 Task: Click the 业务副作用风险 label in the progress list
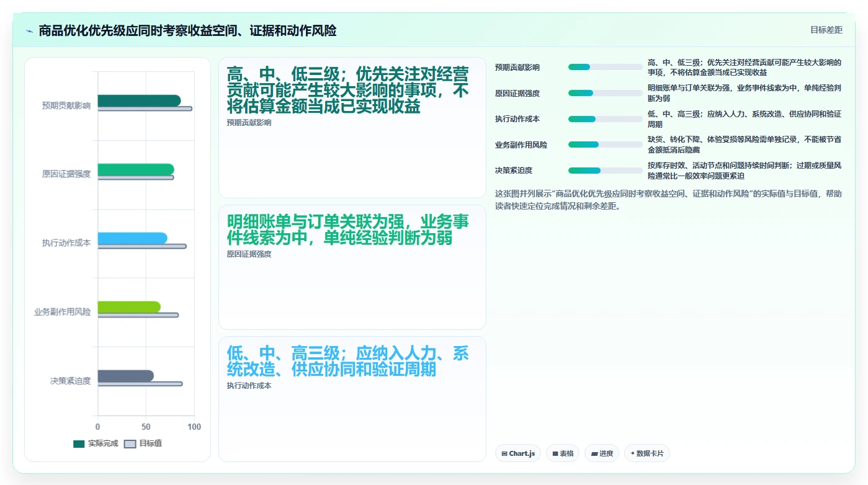point(521,145)
